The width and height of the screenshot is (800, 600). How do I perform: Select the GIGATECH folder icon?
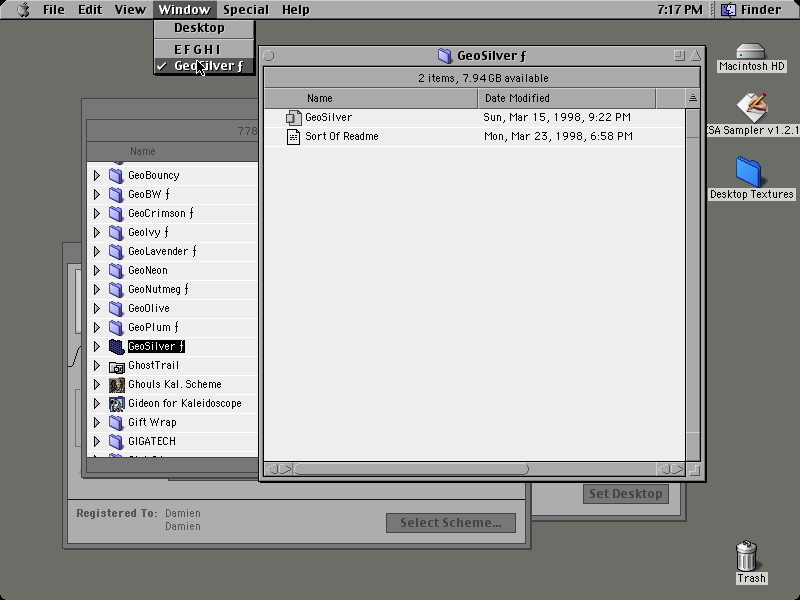(116, 441)
